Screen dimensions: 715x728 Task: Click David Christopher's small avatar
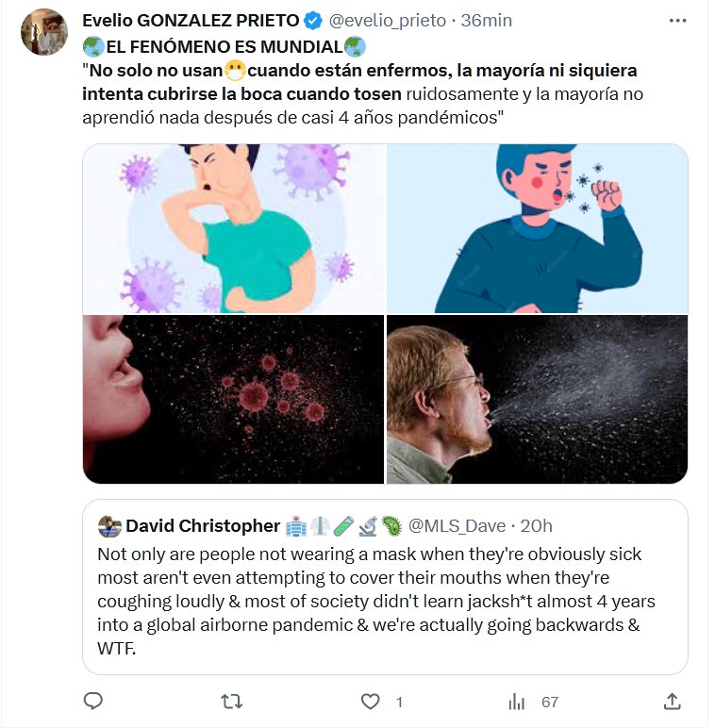pos(109,525)
